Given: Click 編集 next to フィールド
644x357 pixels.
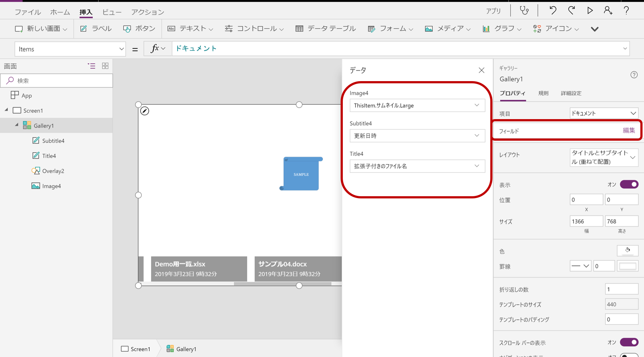Looking at the screenshot, I should pyautogui.click(x=629, y=130).
